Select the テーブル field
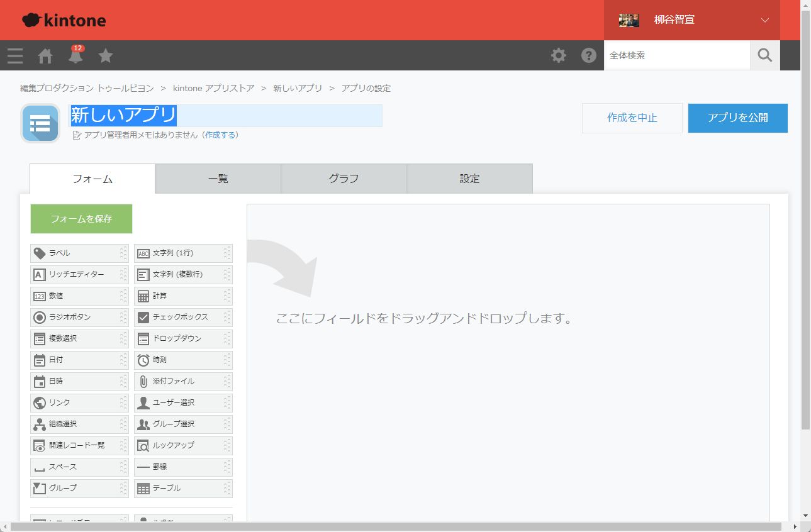 click(x=183, y=489)
